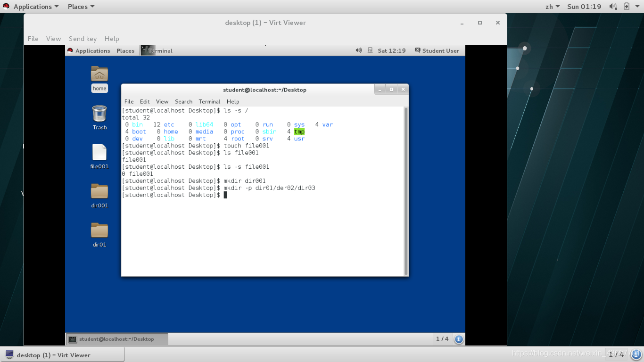Click the guest Sat 12:19 clock
The image size is (644, 362).
click(391, 50)
